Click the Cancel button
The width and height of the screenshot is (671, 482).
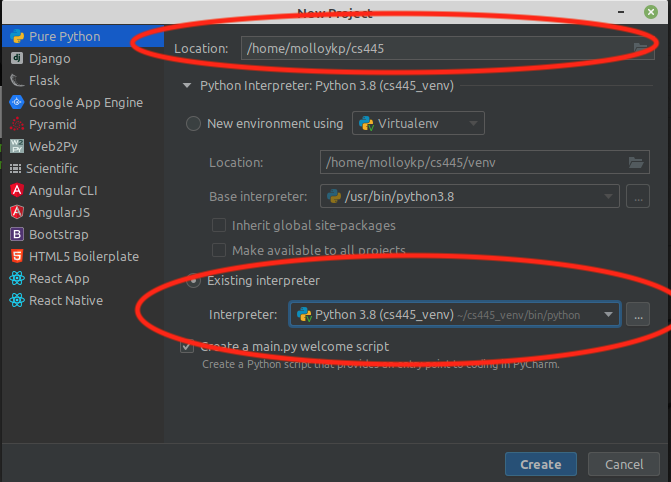624,464
